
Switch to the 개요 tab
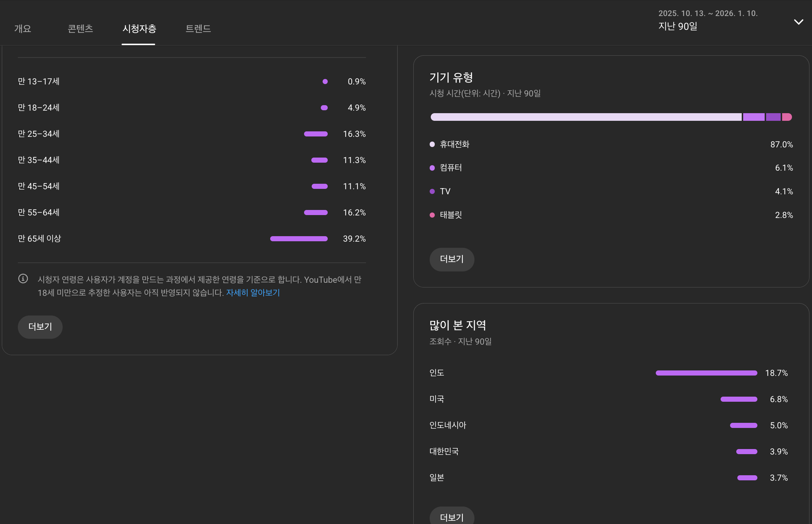pos(23,28)
